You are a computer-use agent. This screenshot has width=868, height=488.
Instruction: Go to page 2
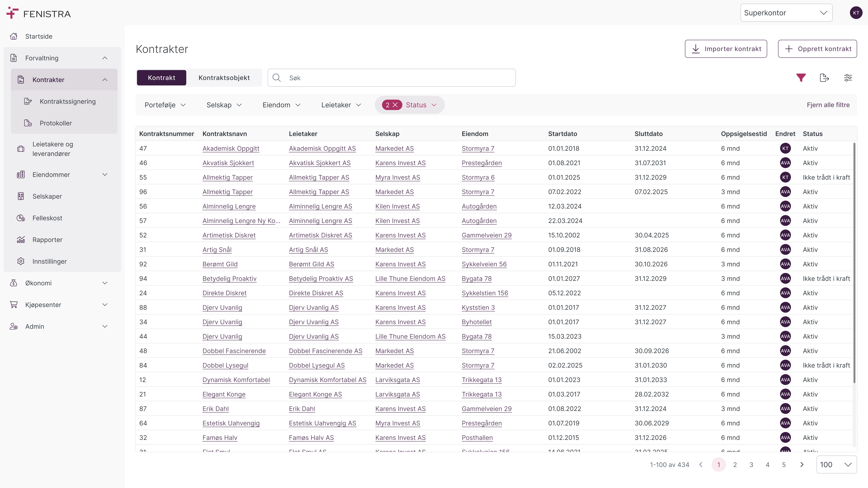(x=735, y=465)
